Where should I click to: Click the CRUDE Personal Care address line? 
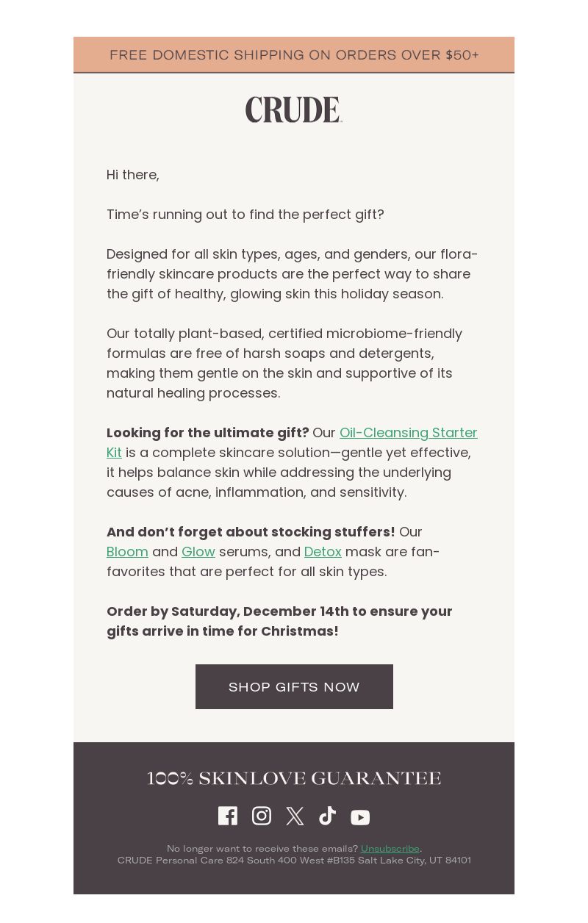click(294, 860)
